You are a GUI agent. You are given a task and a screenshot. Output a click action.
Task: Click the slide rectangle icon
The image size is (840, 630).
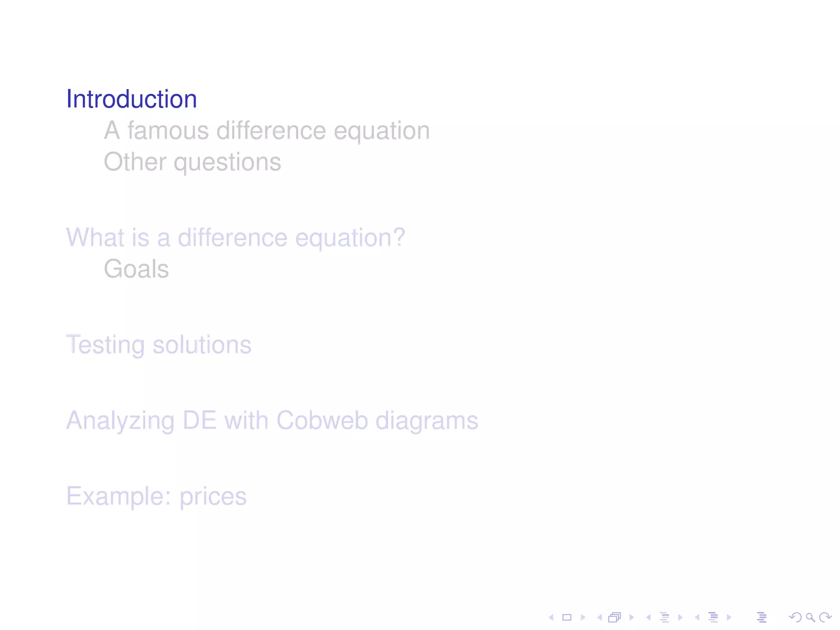click(x=567, y=617)
